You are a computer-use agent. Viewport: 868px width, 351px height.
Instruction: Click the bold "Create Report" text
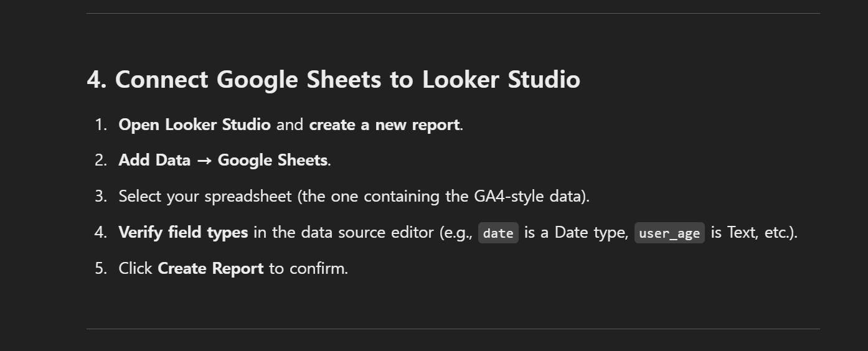210,268
